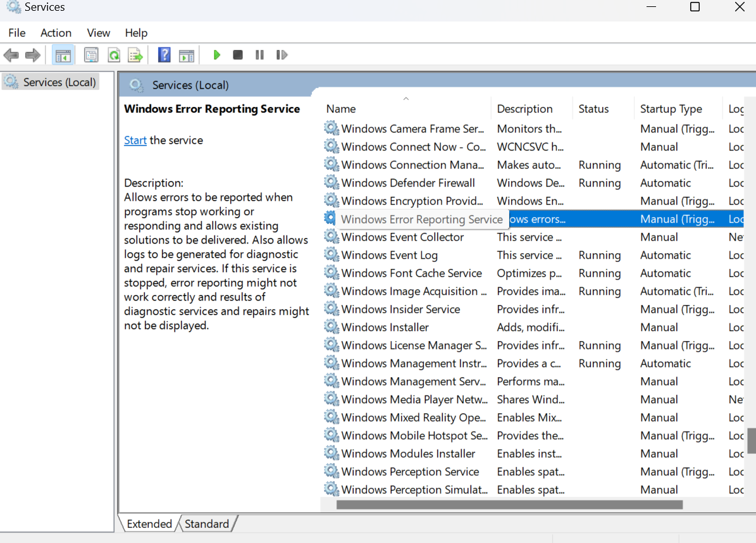The image size is (756, 543).
Task: Sort by the Startup Type column header
Action: coord(678,109)
